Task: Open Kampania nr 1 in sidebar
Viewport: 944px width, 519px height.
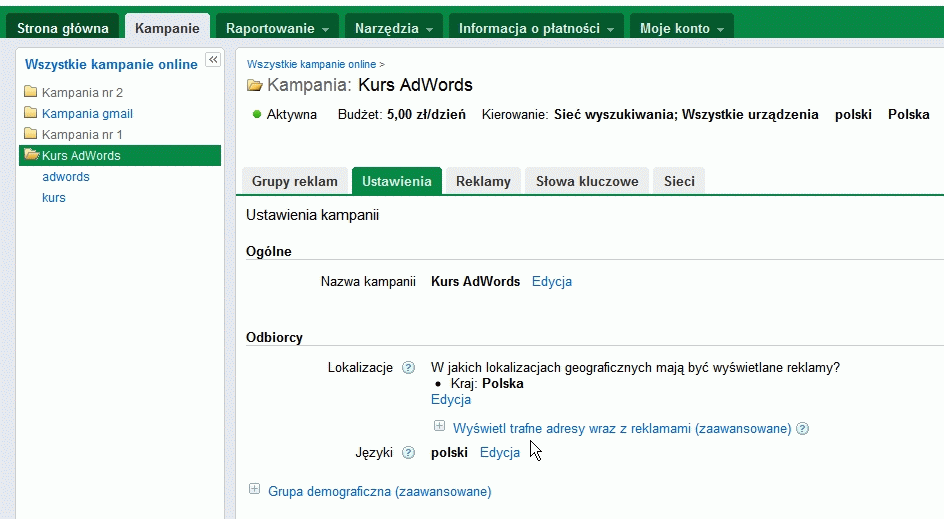Action: [x=82, y=134]
